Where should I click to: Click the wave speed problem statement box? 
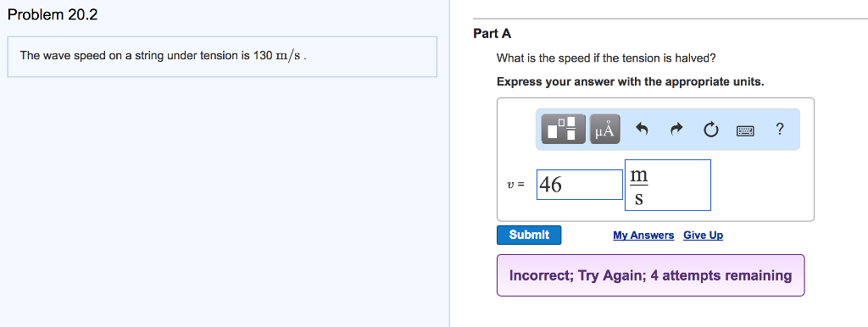(222, 57)
